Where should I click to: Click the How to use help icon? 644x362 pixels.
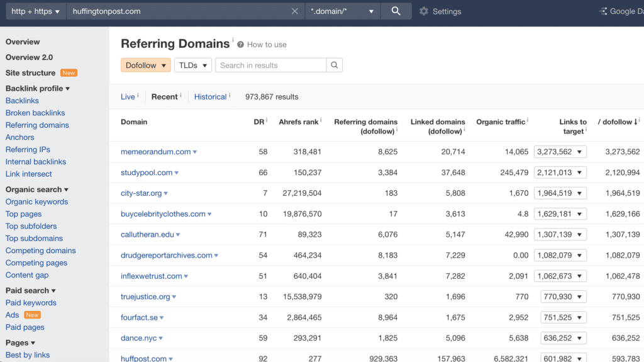point(241,45)
